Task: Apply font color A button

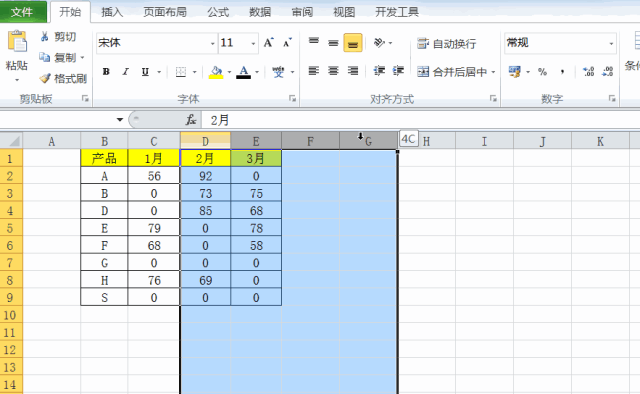Action: 244,72
